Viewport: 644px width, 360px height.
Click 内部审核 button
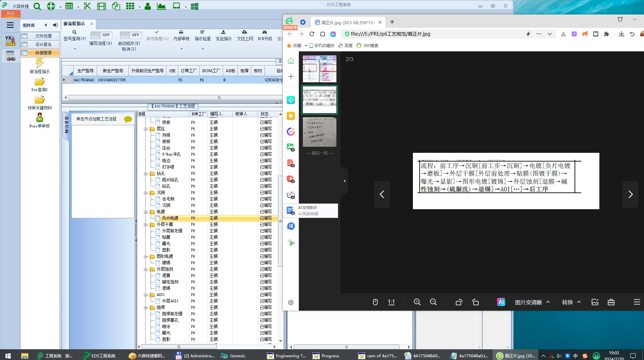181,36
